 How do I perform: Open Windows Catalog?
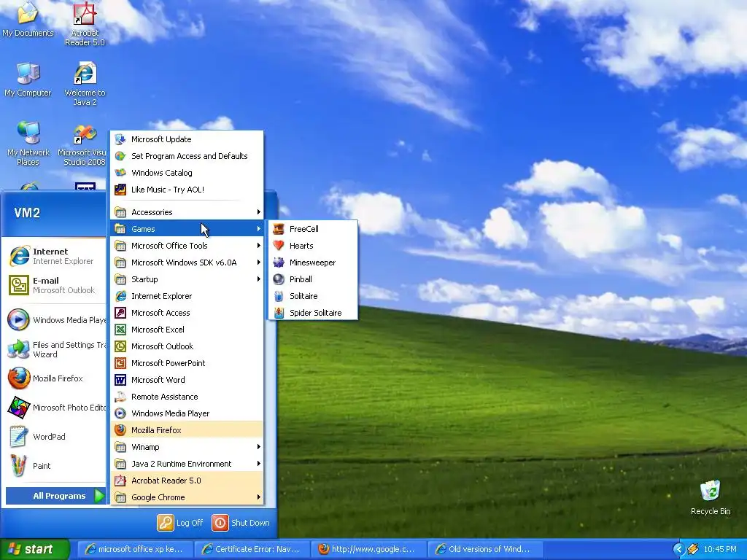pos(187,173)
